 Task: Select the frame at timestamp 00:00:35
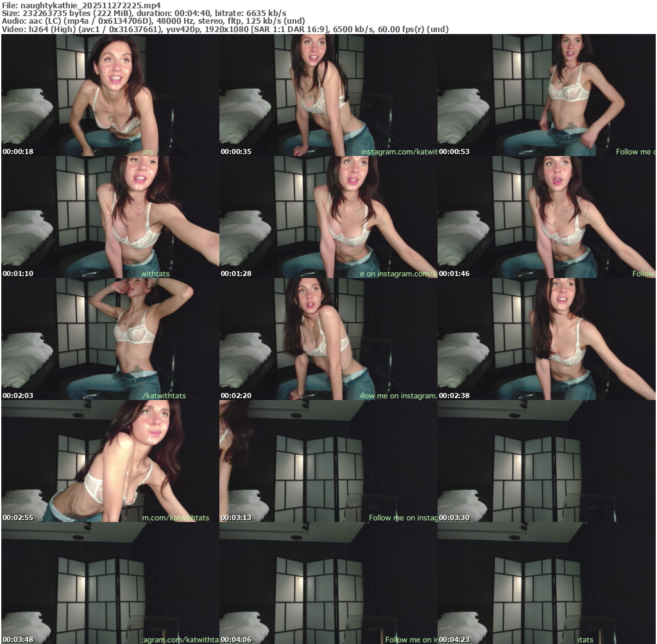point(328,95)
